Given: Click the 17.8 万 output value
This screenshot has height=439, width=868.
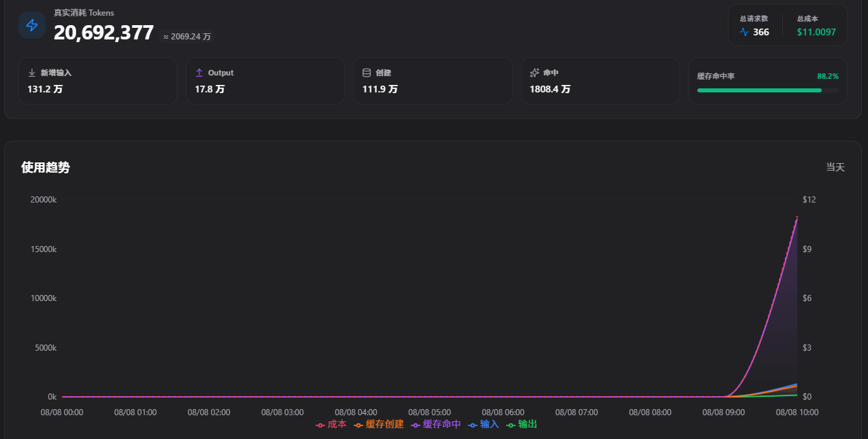Looking at the screenshot, I should pyautogui.click(x=210, y=89).
